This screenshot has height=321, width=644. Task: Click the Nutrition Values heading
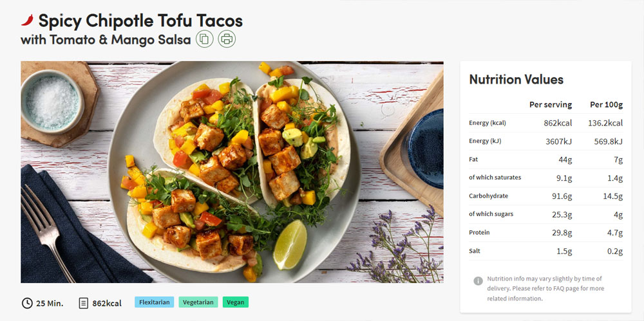tap(516, 79)
